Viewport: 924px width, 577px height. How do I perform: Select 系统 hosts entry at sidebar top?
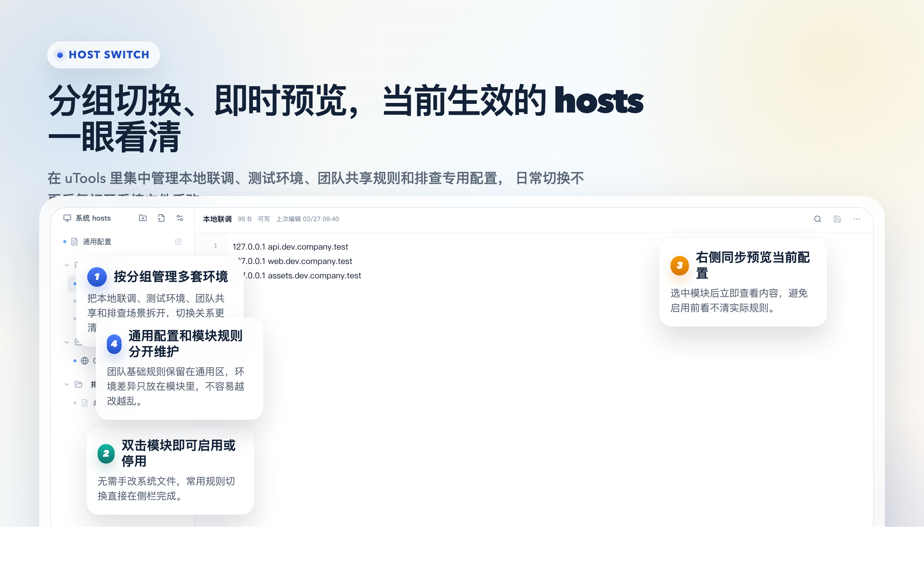93,218
